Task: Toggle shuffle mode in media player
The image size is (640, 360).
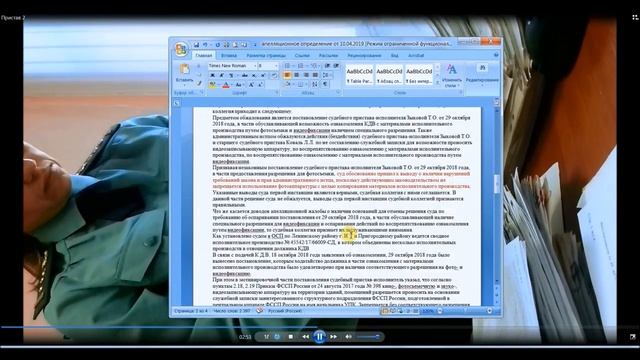Action: tap(266, 337)
